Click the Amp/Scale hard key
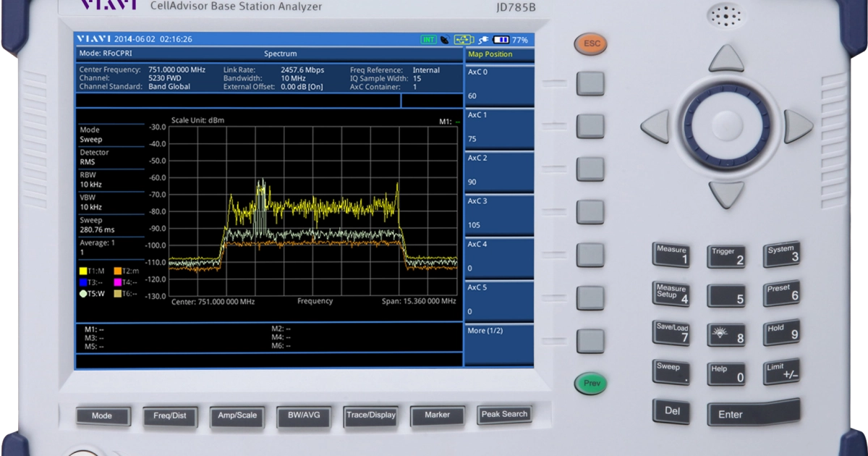Image resolution: width=868 pixels, height=456 pixels. point(237,416)
